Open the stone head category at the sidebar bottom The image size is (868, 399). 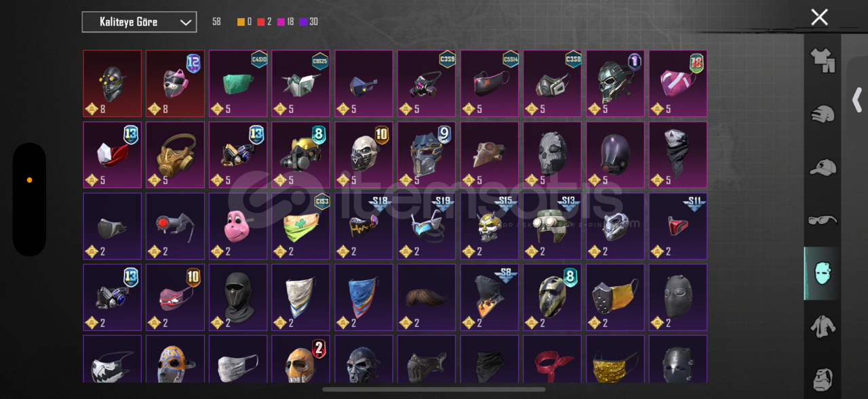[822, 378]
